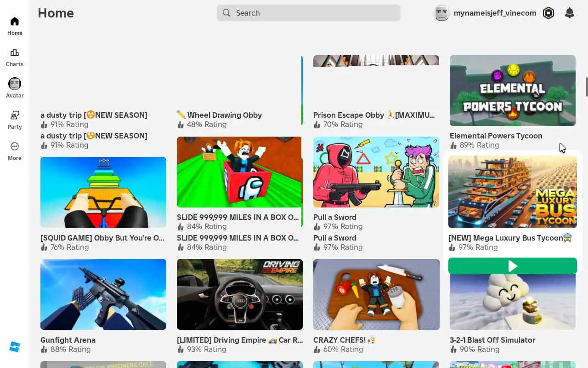Open Mega Luxury Bus Tycoon thumbnail
Image resolution: width=588 pixels, height=368 pixels.
(x=513, y=192)
